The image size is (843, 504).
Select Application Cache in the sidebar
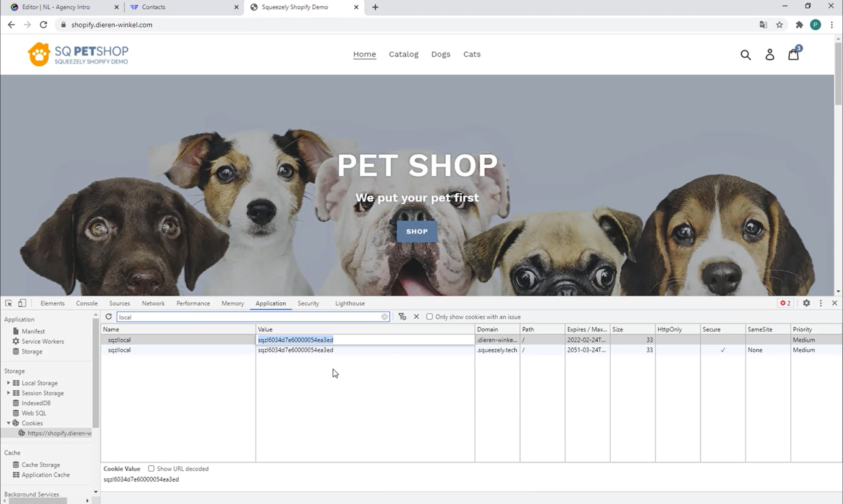click(x=46, y=475)
